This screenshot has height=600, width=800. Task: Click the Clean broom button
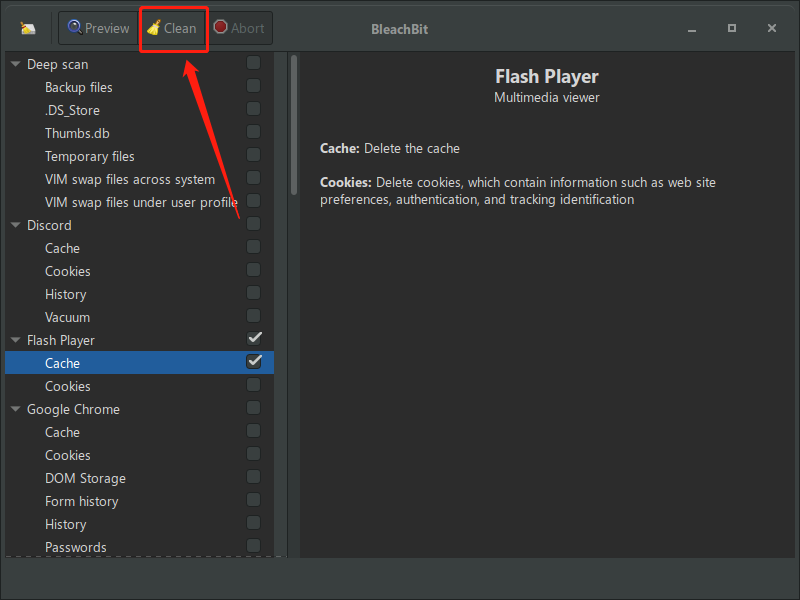172,28
